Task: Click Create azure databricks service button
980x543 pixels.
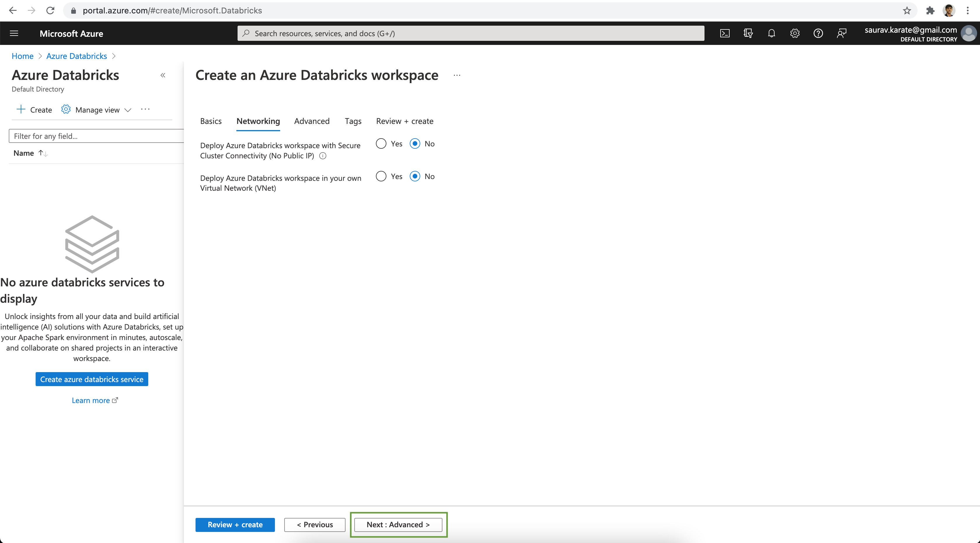Action: pyautogui.click(x=92, y=379)
